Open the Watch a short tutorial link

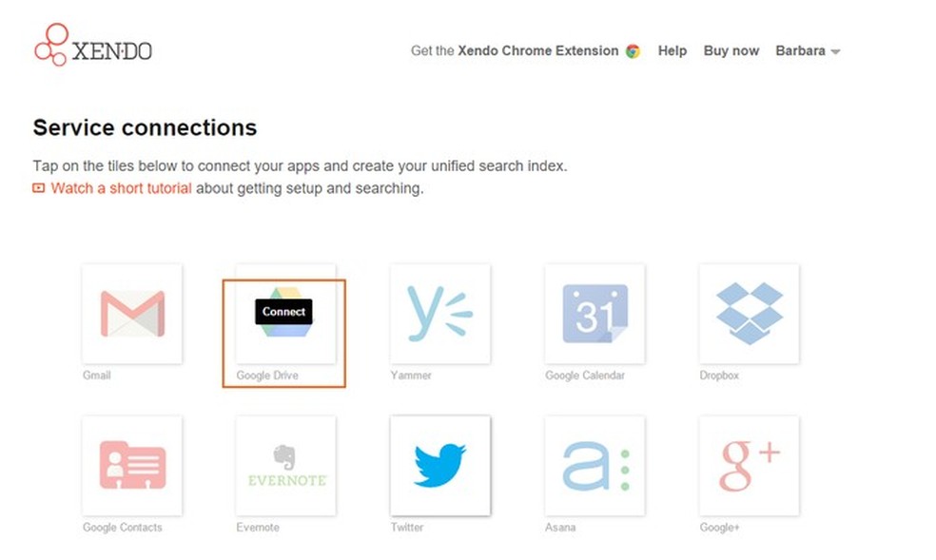pos(121,188)
